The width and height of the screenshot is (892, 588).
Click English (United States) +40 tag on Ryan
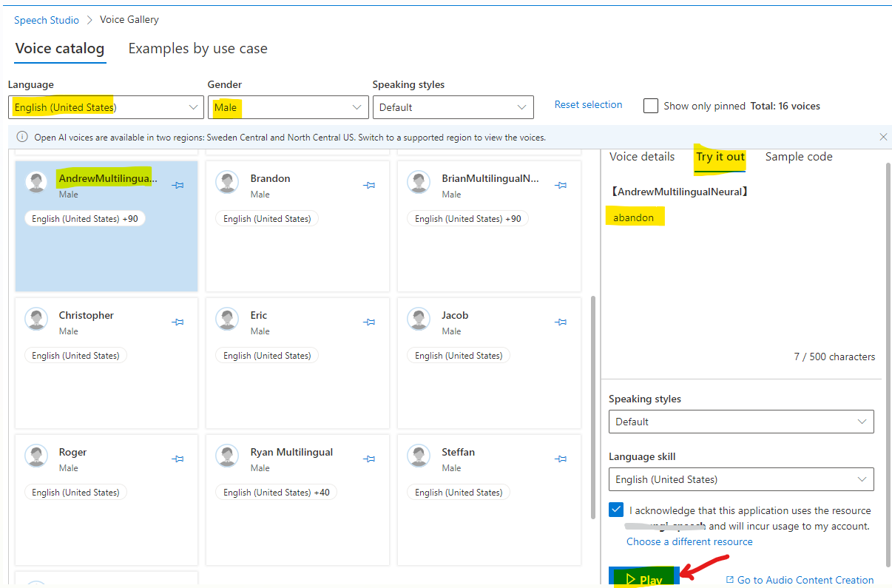pos(277,493)
